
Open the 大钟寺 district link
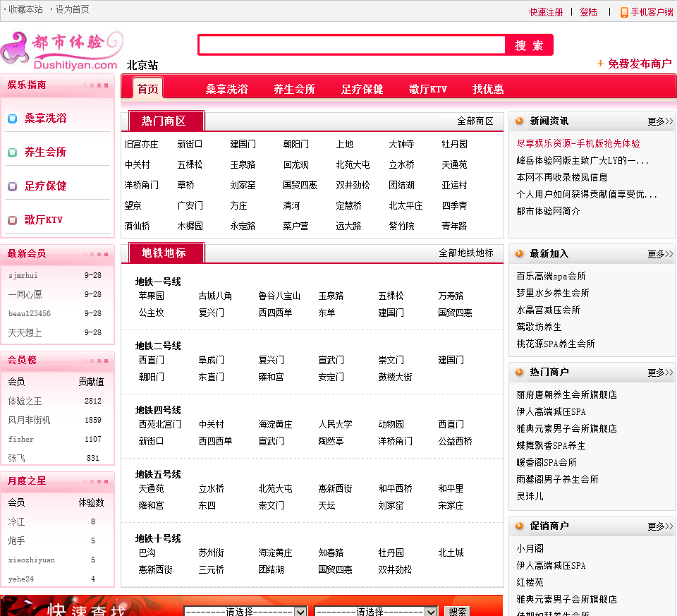tap(401, 144)
